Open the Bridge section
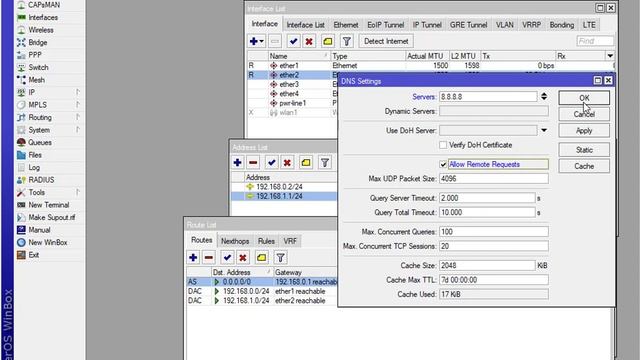640x360 pixels. tap(38, 42)
